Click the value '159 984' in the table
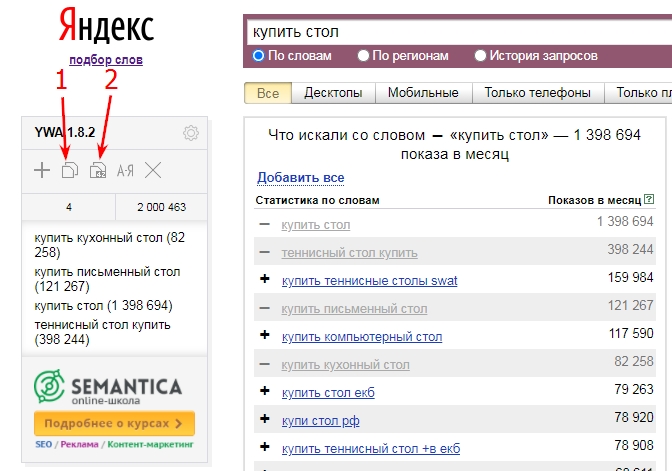The width and height of the screenshot is (672, 471). coord(630,277)
